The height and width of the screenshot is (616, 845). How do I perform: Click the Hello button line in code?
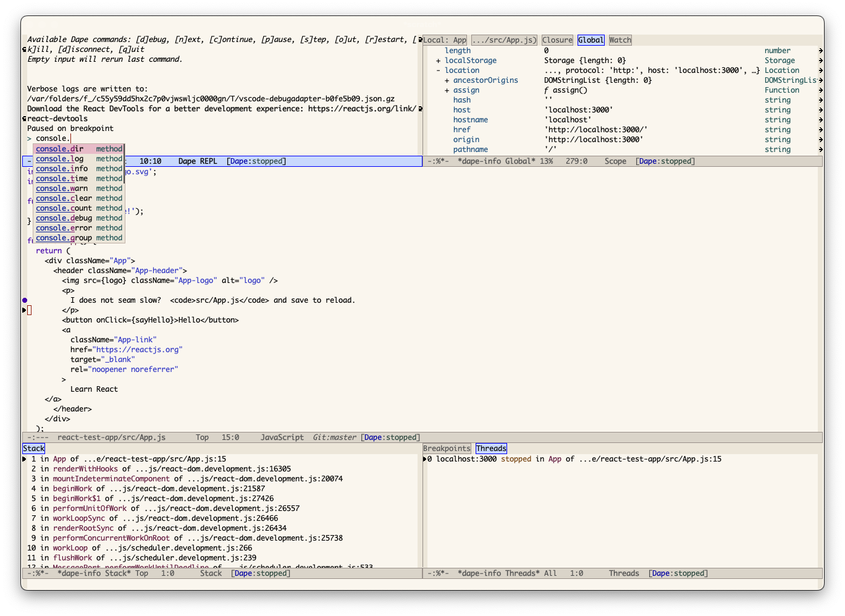click(x=150, y=320)
